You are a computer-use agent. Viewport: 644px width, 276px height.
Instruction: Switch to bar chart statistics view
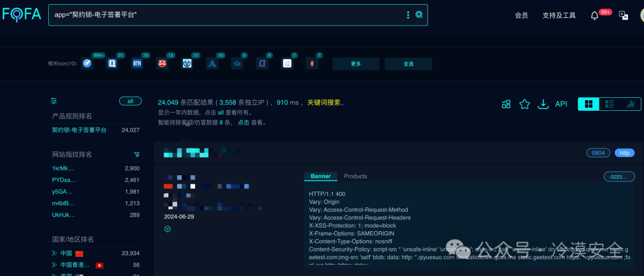tap(630, 104)
